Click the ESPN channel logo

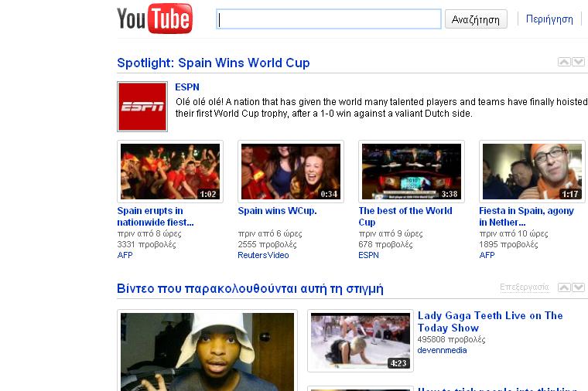142,107
